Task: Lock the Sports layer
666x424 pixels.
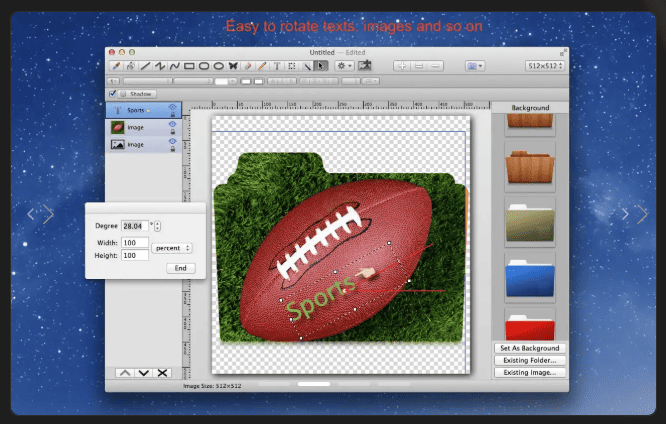Action: point(173,114)
